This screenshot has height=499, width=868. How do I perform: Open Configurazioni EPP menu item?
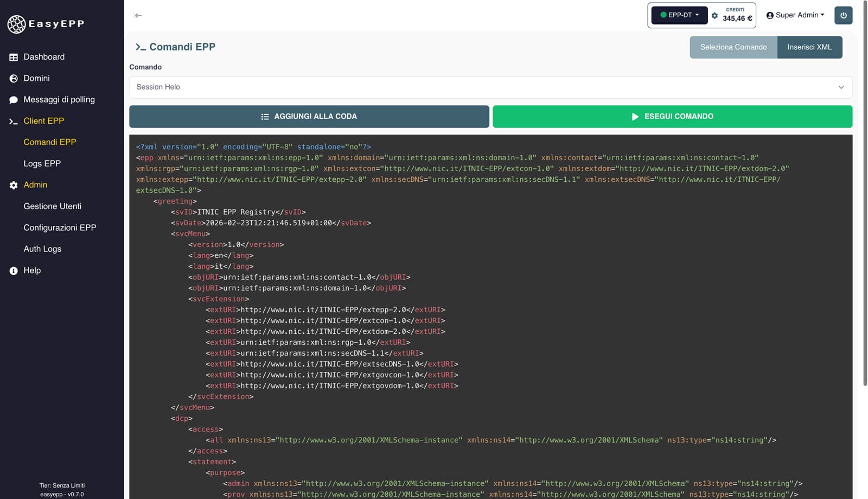click(60, 228)
